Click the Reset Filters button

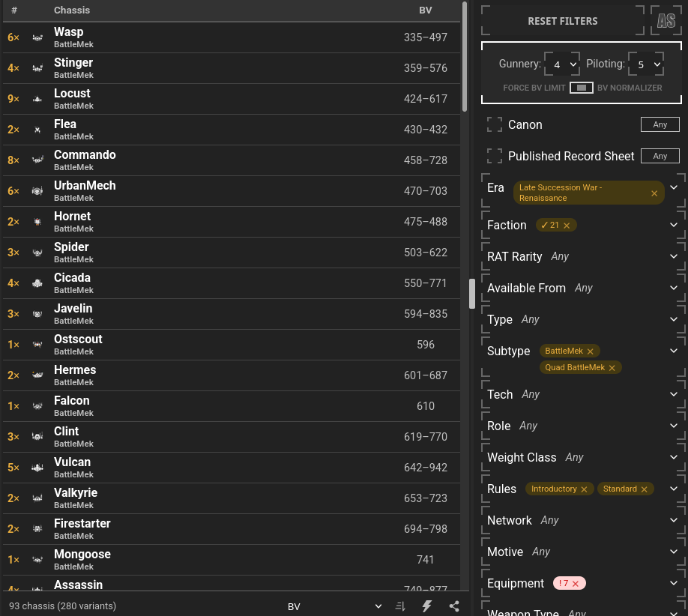pyautogui.click(x=563, y=21)
